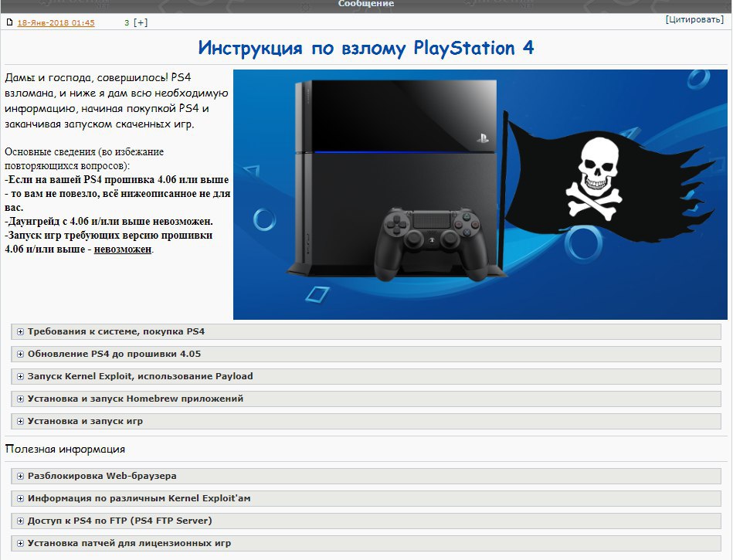Viewport: 733px width, 560px height.
Task: Click the post page icon beside the date
Action: (x=9, y=22)
